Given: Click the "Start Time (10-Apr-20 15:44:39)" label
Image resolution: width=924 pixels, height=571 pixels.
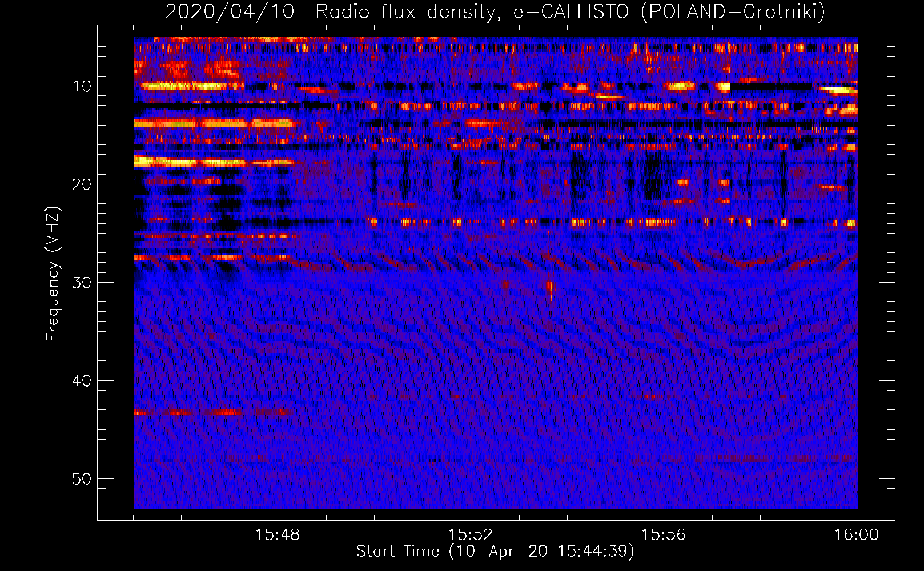Looking at the screenshot, I should (x=495, y=552).
